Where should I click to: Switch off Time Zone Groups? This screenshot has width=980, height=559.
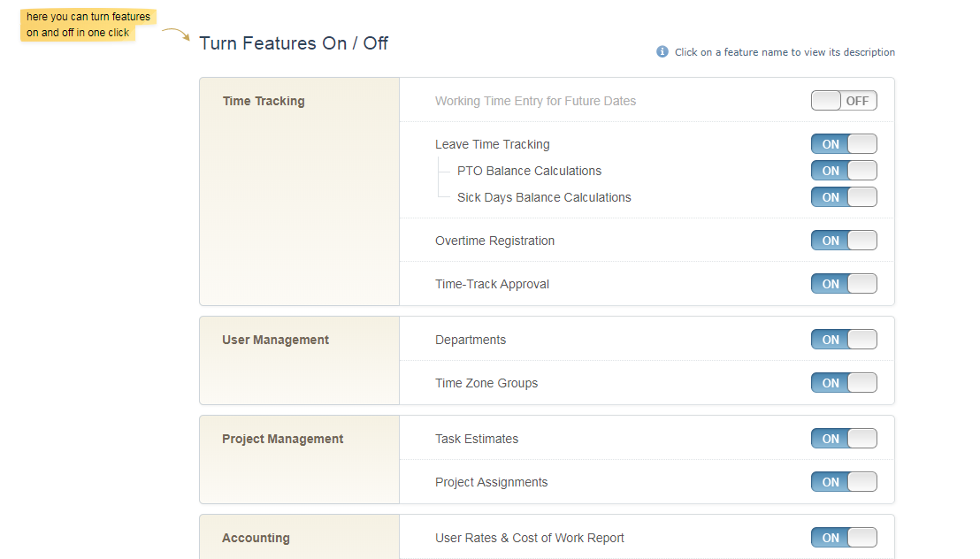(844, 383)
